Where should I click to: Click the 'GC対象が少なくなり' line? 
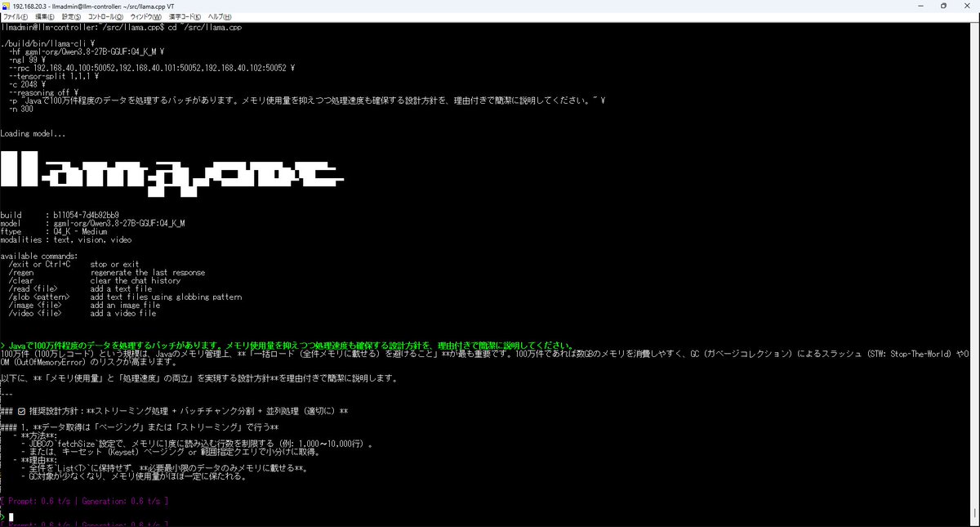134,476
